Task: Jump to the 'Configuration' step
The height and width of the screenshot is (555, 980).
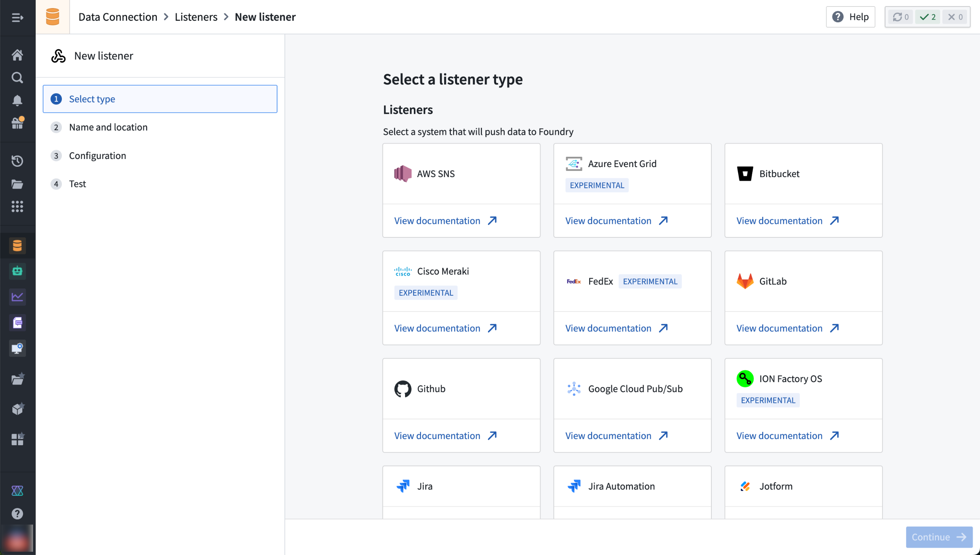Action: click(97, 155)
